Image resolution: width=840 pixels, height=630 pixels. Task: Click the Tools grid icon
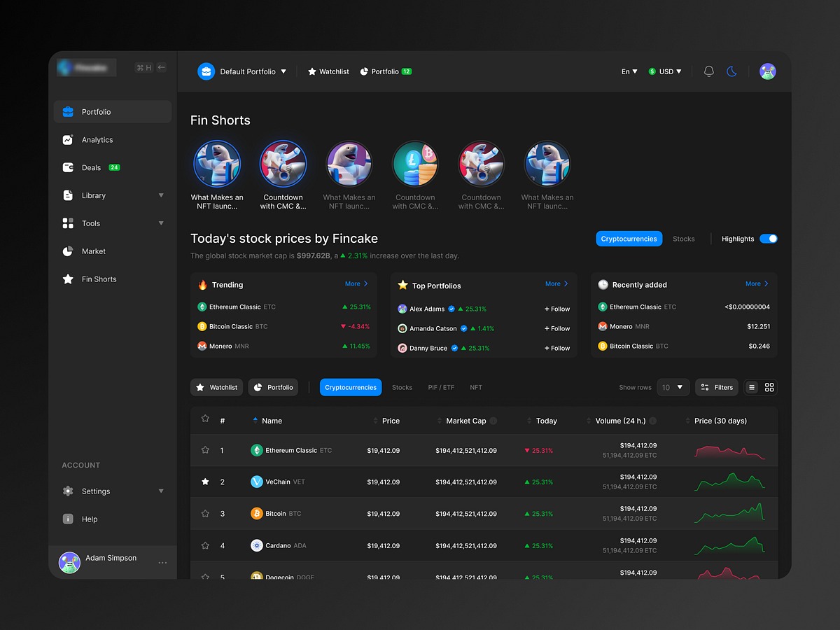68,223
